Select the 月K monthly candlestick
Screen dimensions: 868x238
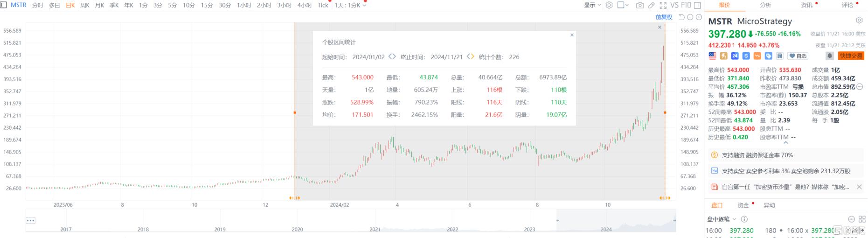[x=99, y=5]
